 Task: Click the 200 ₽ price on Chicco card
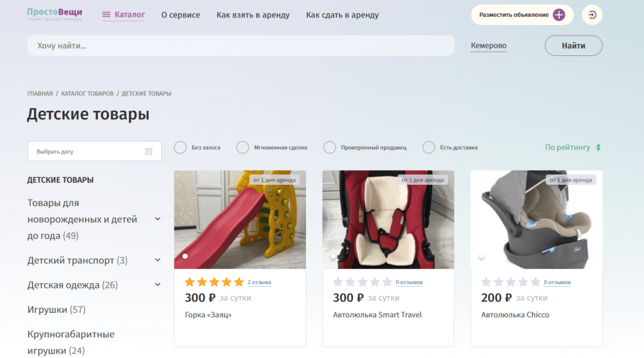(497, 297)
